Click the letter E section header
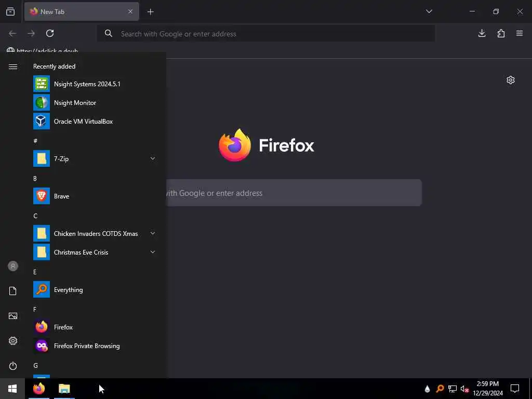The width and height of the screenshot is (532, 399). point(35,272)
